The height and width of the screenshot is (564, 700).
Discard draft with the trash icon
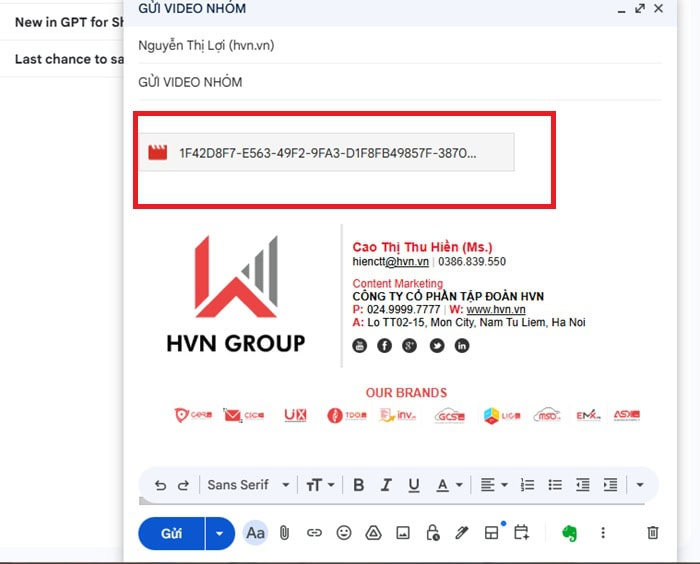653,533
